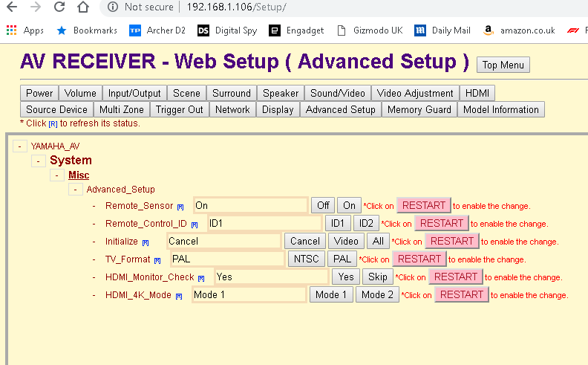Open the Sound/Video tab
Image resolution: width=588 pixels, height=365 pixels.
pyautogui.click(x=337, y=94)
